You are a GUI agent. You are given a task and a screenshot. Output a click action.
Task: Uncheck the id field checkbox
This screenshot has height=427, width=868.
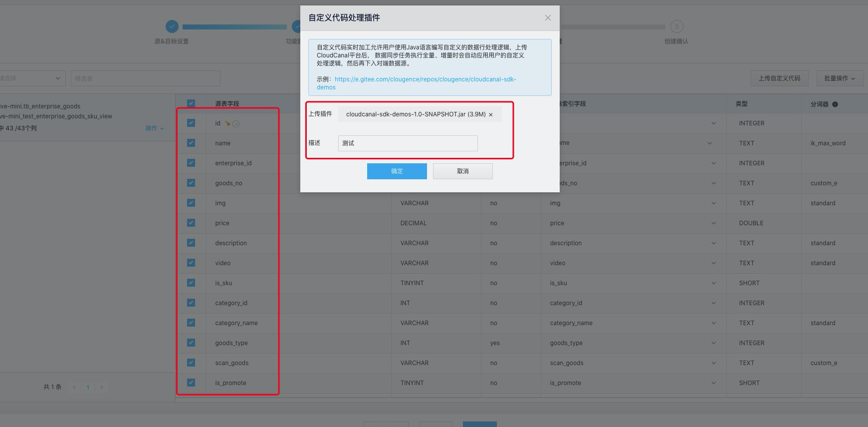(191, 123)
